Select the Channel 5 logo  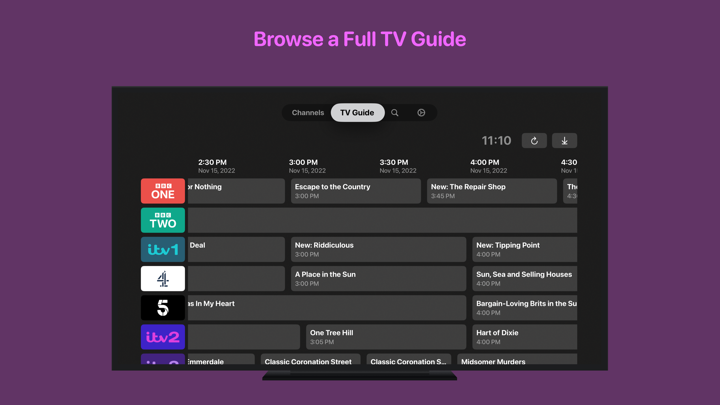click(x=163, y=308)
